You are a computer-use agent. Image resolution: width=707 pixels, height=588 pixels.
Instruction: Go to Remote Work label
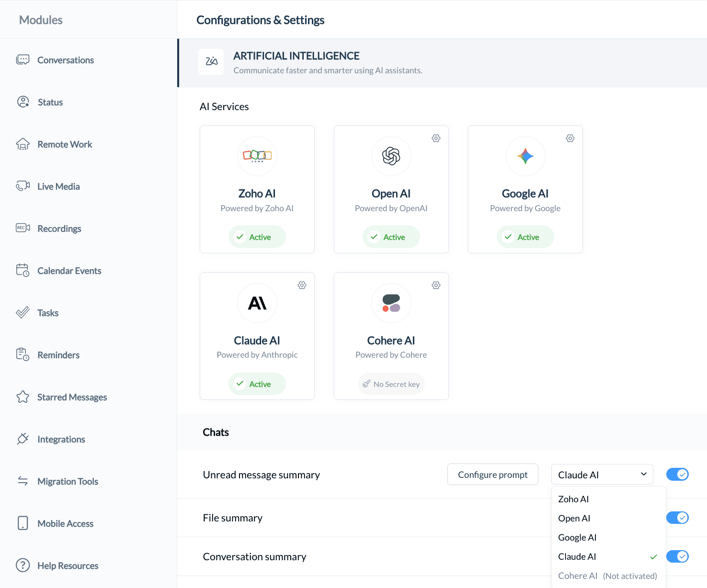tap(65, 144)
